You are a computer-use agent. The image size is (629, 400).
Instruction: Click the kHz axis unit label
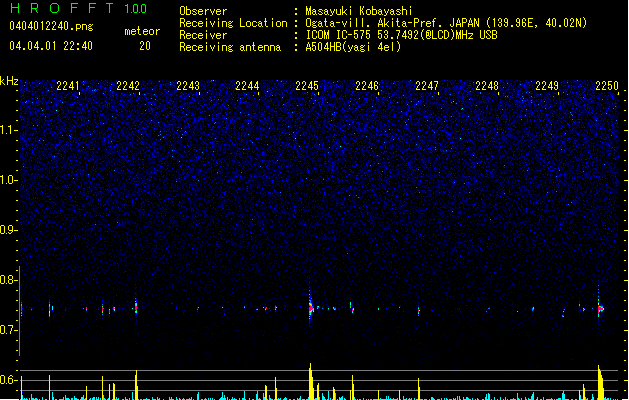point(9,81)
